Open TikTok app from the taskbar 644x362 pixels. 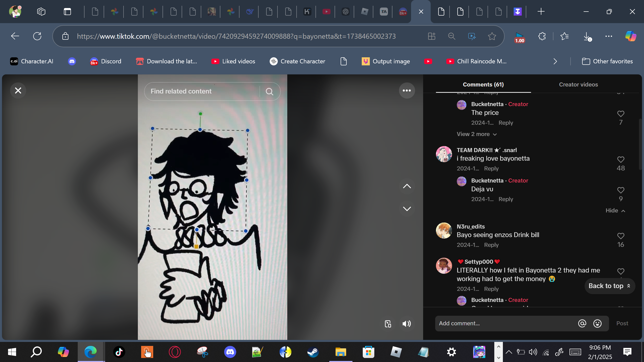(119, 352)
